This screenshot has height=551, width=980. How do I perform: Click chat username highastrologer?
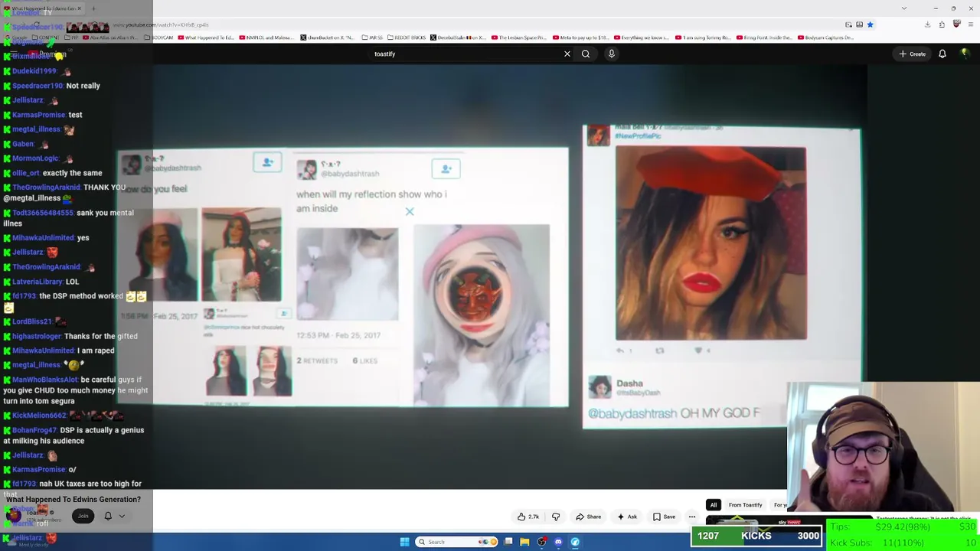click(x=36, y=336)
